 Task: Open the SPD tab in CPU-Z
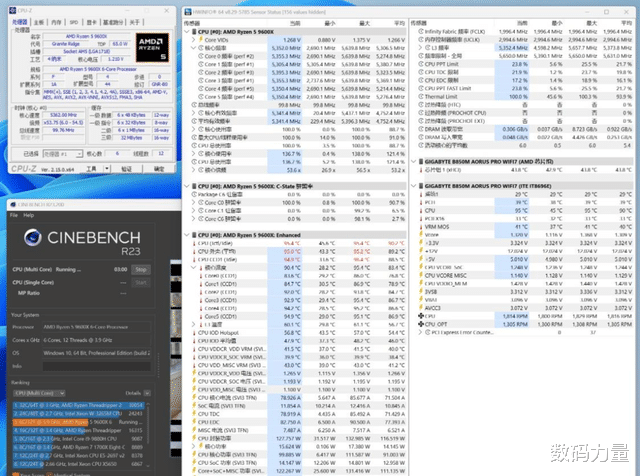(74, 22)
